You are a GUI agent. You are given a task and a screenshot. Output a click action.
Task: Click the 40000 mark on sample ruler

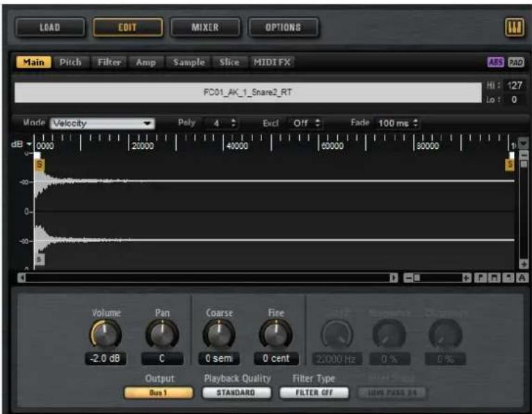coord(237,146)
